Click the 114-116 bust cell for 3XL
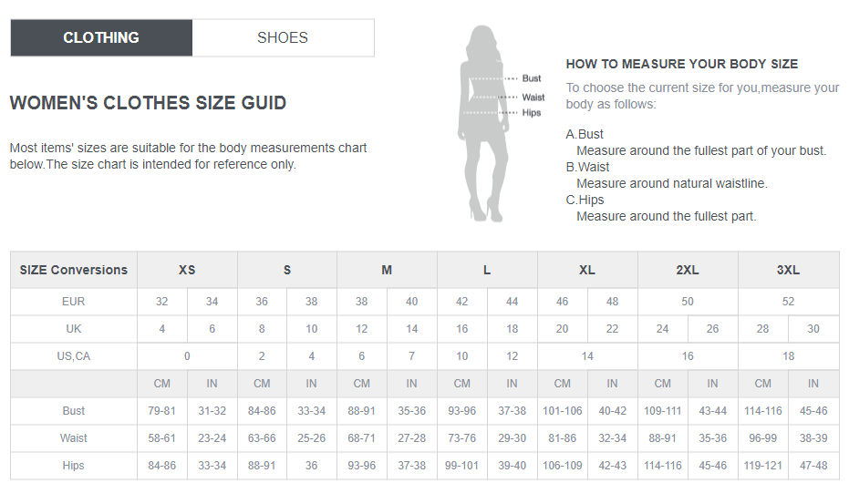The height and width of the screenshot is (504, 849). click(763, 411)
